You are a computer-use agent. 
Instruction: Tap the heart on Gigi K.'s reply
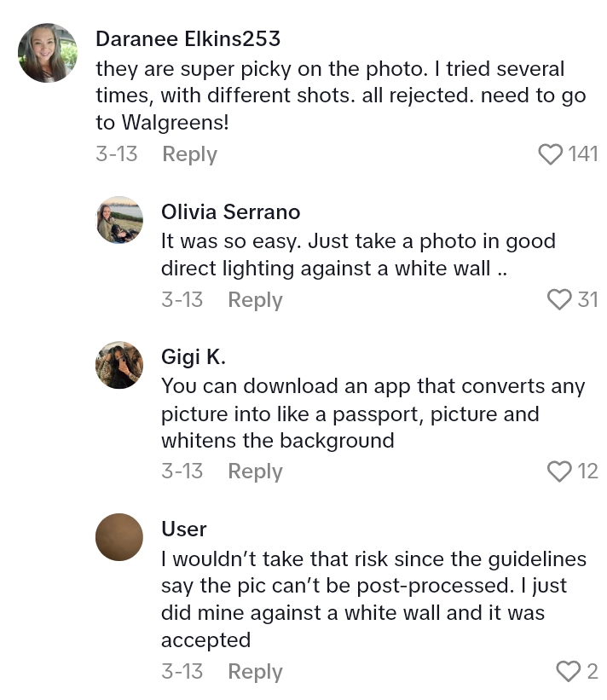pyautogui.click(x=559, y=471)
